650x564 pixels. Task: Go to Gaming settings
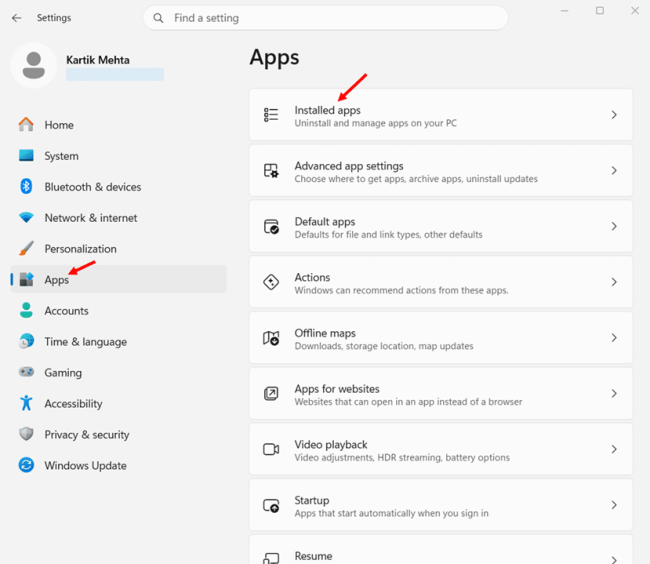[x=119, y=373]
